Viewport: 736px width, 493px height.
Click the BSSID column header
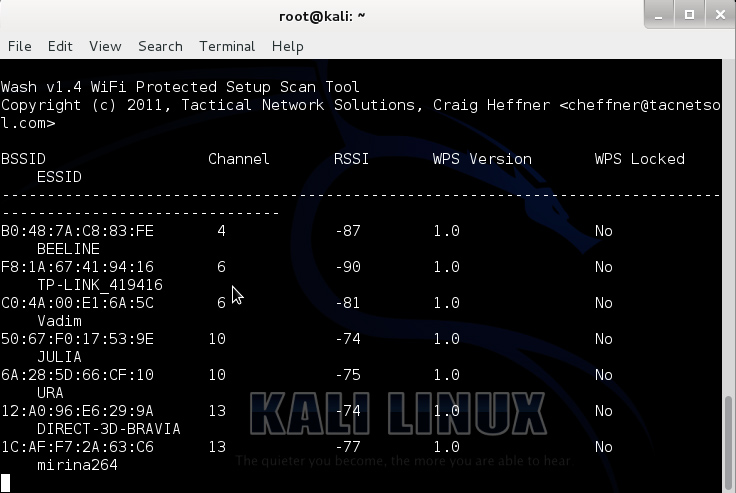coord(23,159)
